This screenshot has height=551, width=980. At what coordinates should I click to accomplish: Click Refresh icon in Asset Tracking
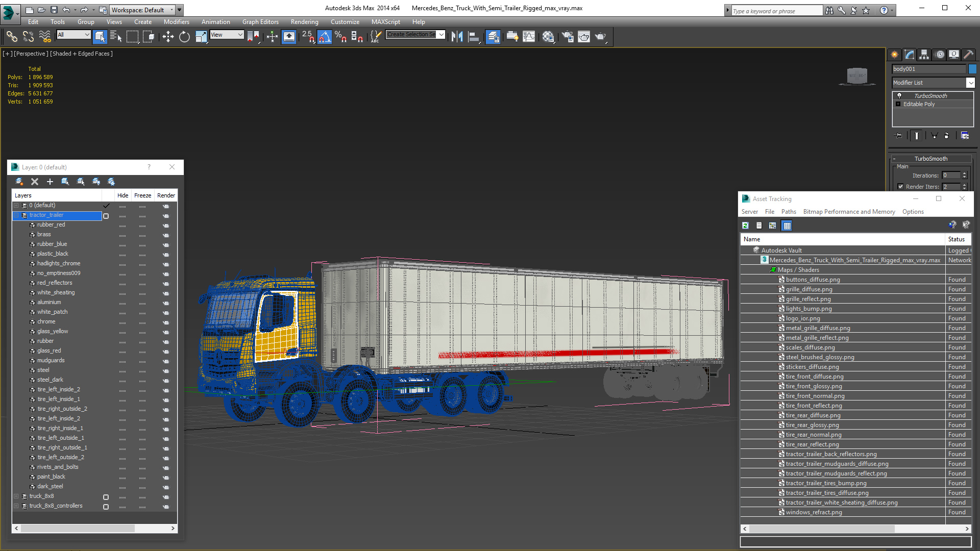pos(745,226)
